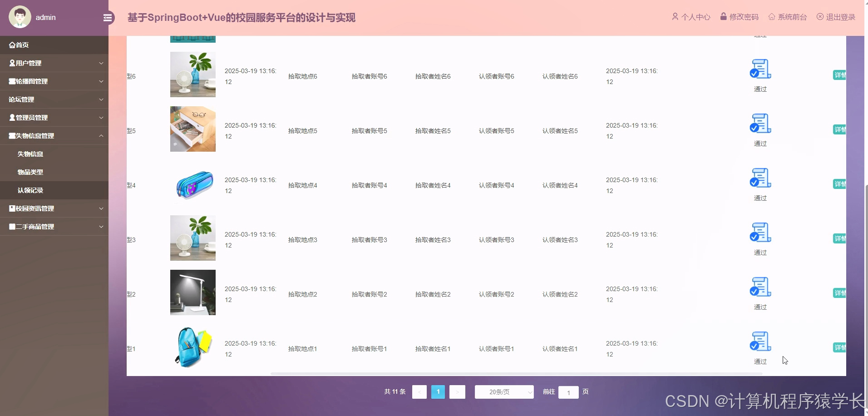Expand the 论坛管理 menu
This screenshot has width=868, height=416.
pyautogui.click(x=54, y=99)
